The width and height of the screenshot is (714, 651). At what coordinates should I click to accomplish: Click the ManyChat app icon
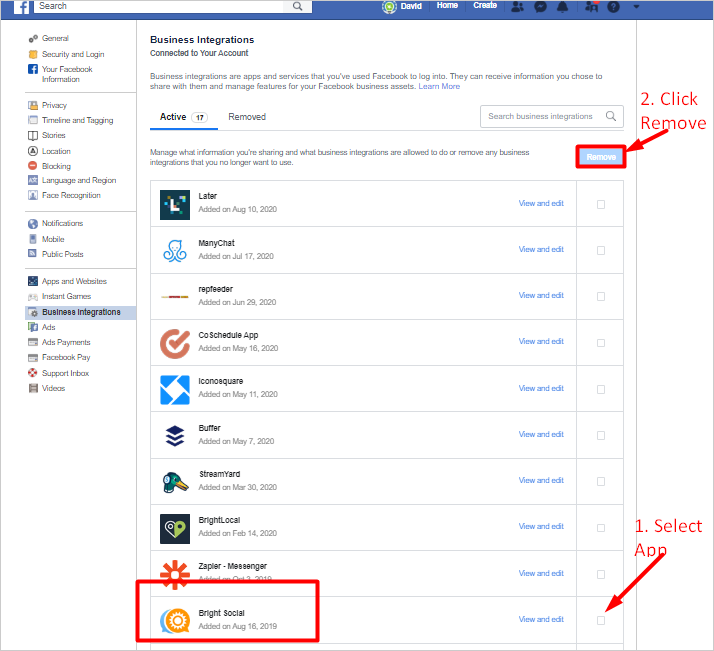pos(175,250)
